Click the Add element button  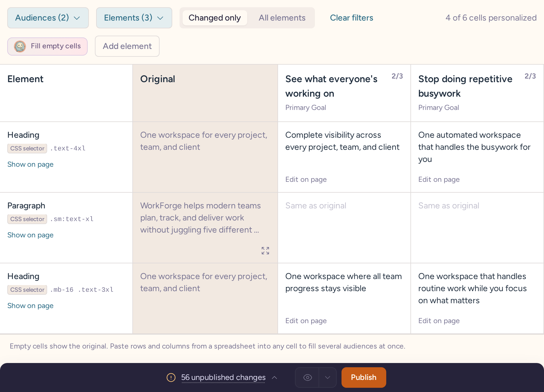(x=127, y=46)
